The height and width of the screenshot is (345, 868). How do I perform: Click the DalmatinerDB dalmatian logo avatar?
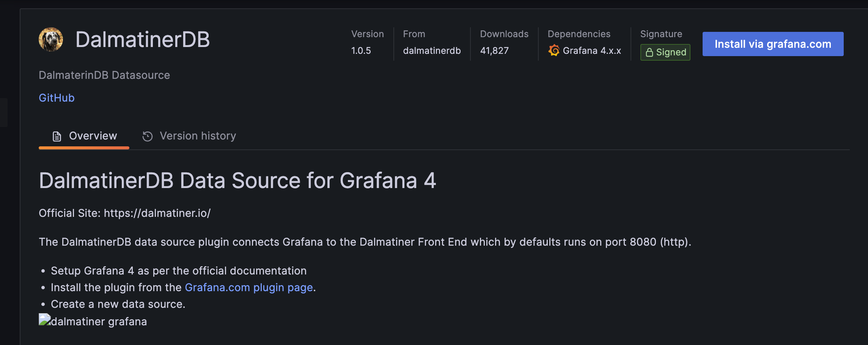pyautogui.click(x=51, y=39)
